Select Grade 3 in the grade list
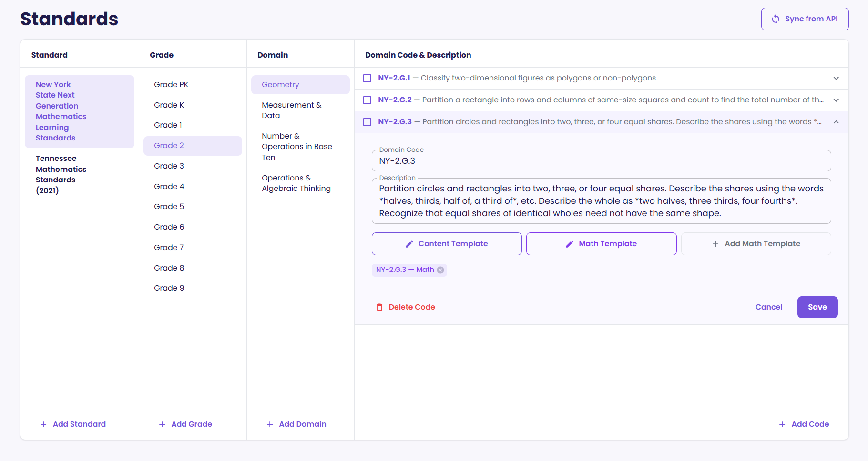Image resolution: width=868 pixels, height=461 pixels. coord(193,166)
